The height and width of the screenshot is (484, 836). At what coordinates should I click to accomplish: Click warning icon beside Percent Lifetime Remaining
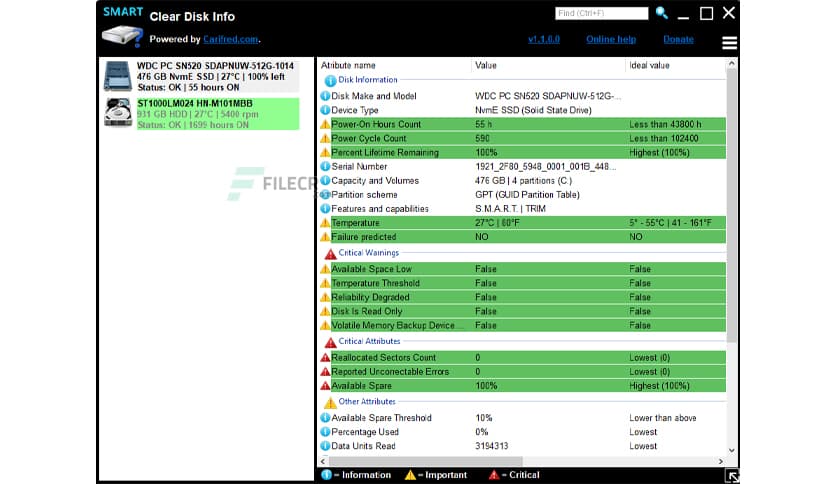click(x=325, y=152)
